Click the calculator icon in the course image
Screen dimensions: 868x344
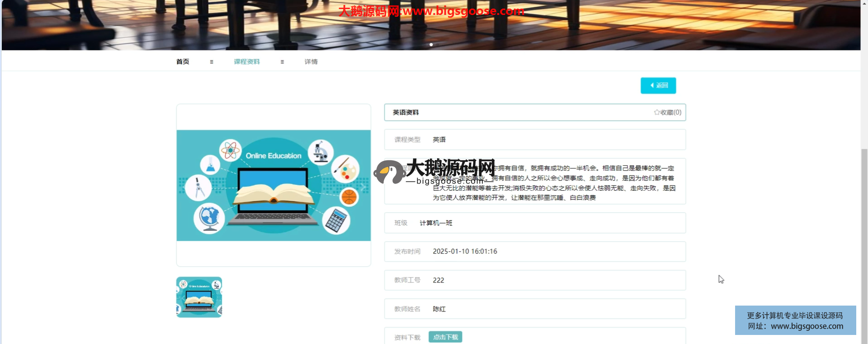(x=336, y=221)
